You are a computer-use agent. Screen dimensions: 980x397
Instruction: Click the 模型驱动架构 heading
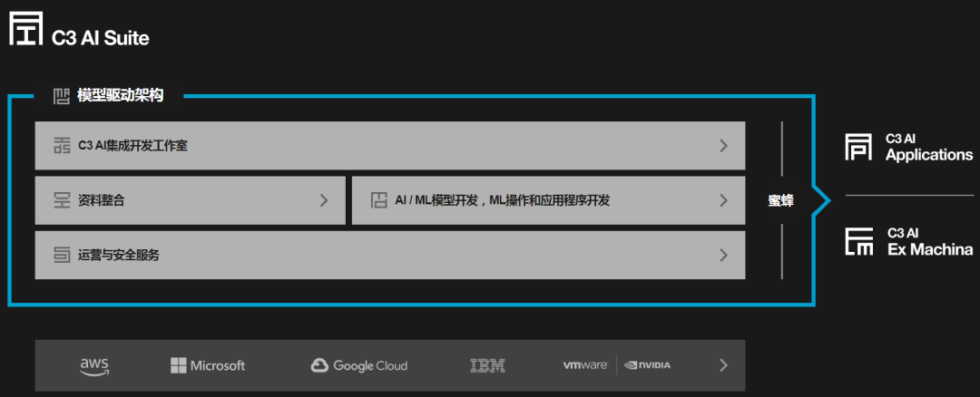[121, 96]
